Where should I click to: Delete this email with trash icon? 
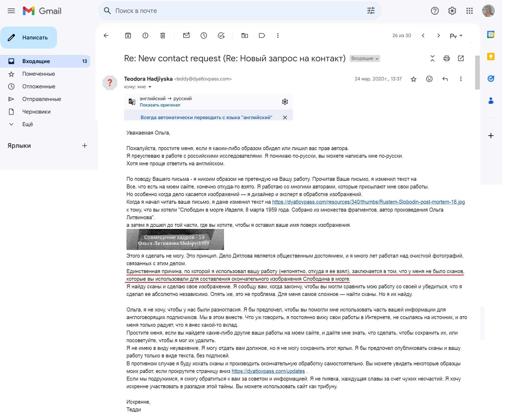[163, 35]
